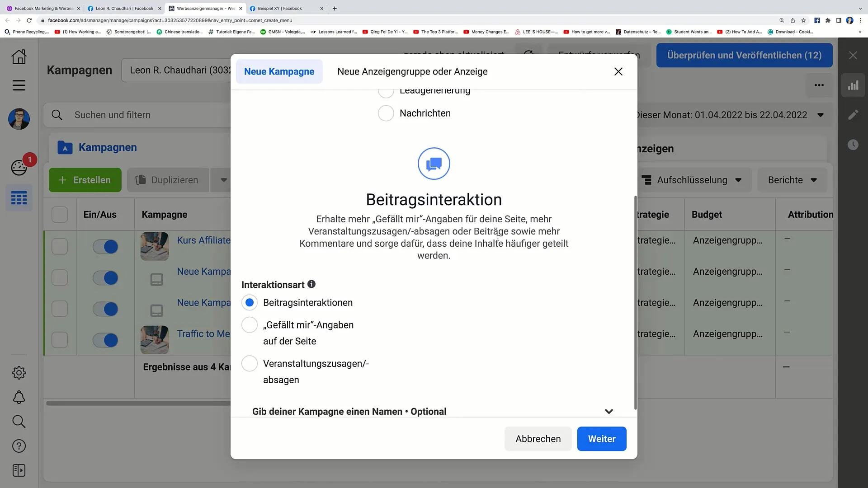Switch to Leon R. Chaudhari Facebook browser tab
The height and width of the screenshot is (488, 868).
tap(124, 8)
